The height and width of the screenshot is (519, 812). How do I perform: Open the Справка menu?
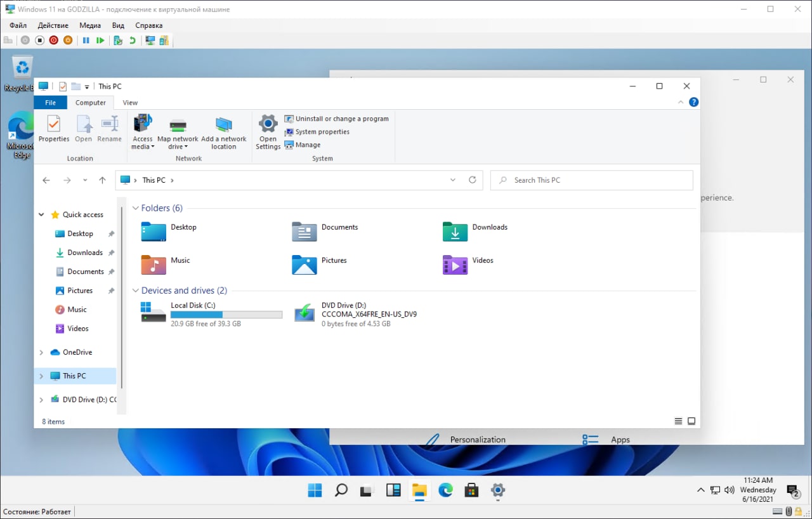(x=149, y=25)
